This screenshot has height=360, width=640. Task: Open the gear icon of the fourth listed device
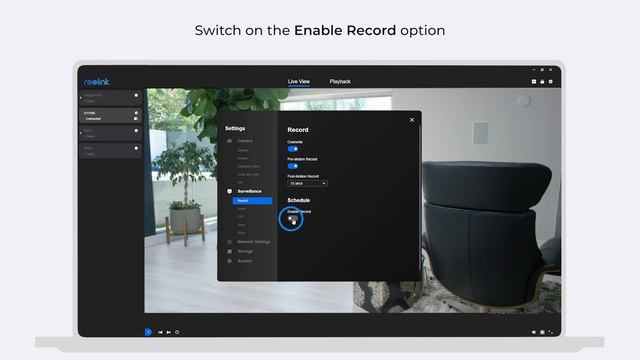(x=136, y=148)
